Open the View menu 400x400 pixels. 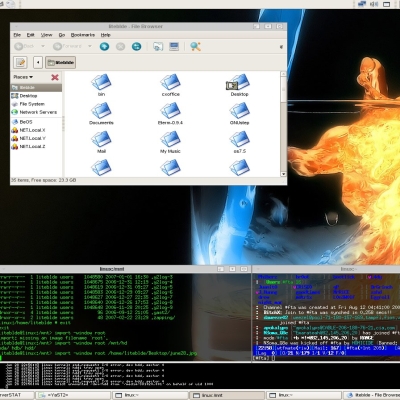46,35
